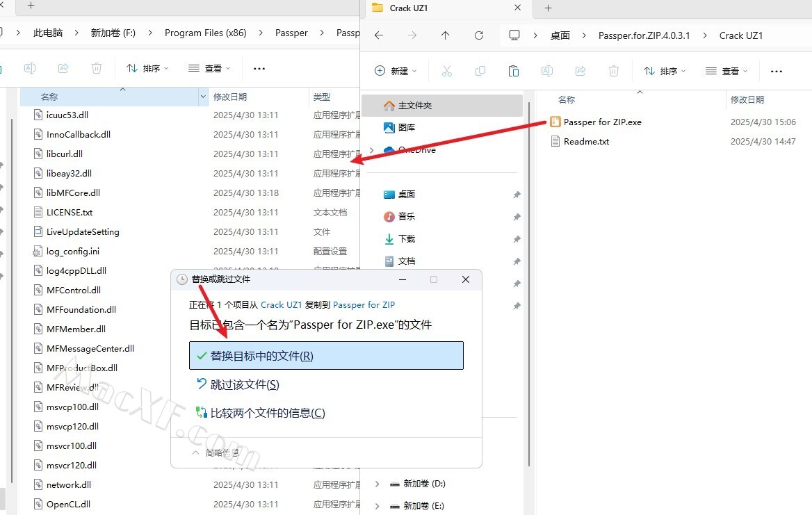Open the 名称 column filter dropdown arrow in left window

[202, 97]
